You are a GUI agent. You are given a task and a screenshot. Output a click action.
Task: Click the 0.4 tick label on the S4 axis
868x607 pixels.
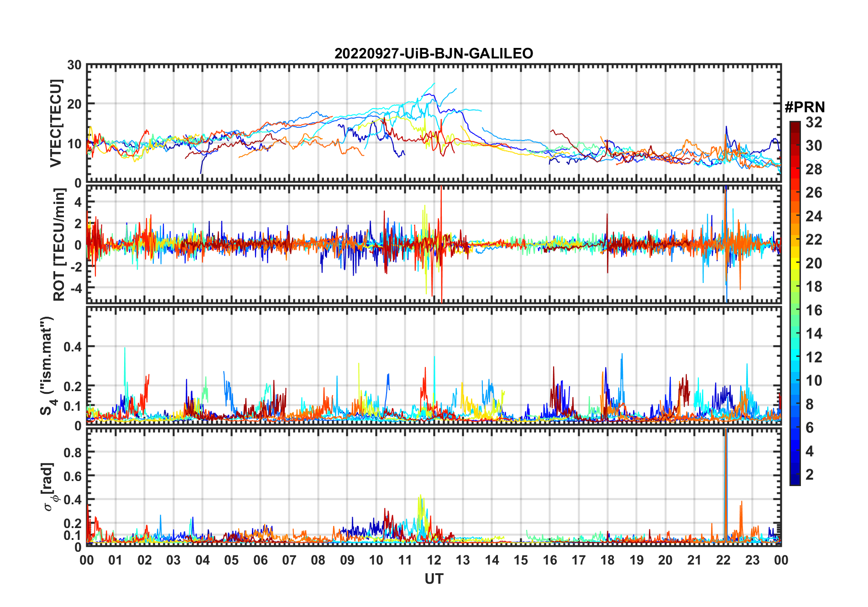(72, 346)
